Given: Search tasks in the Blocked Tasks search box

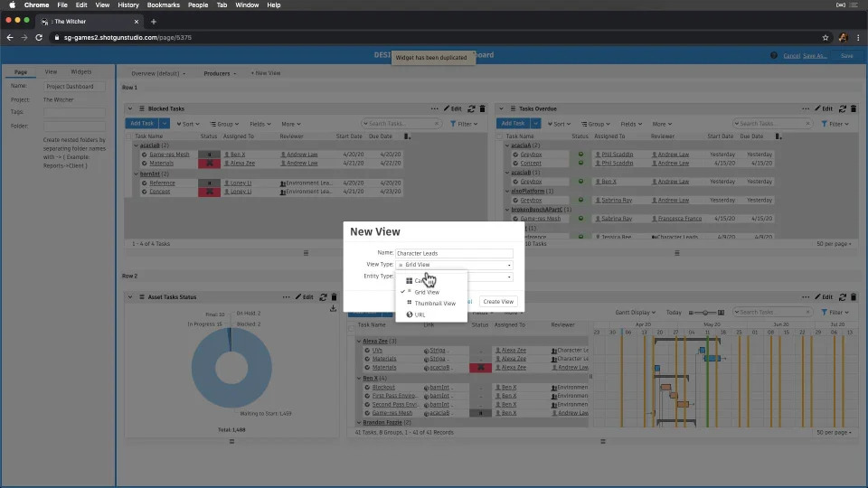Looking at the screenshot, I should tap(401, 124).
